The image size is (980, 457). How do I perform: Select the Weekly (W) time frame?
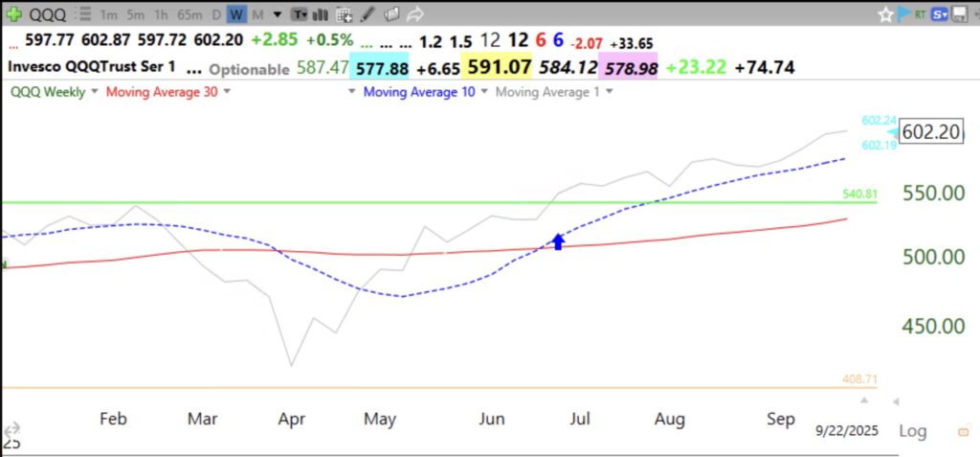(x=235, y=14)
